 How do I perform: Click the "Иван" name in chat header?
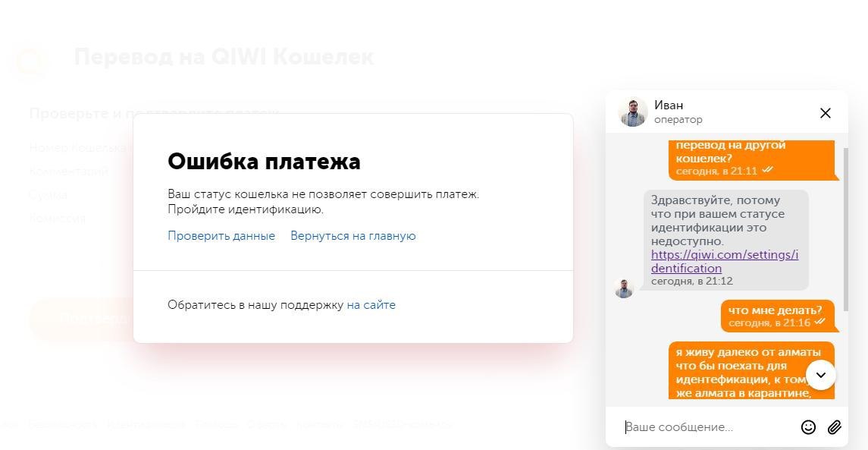pyautogui.click(x=669, y=105)
